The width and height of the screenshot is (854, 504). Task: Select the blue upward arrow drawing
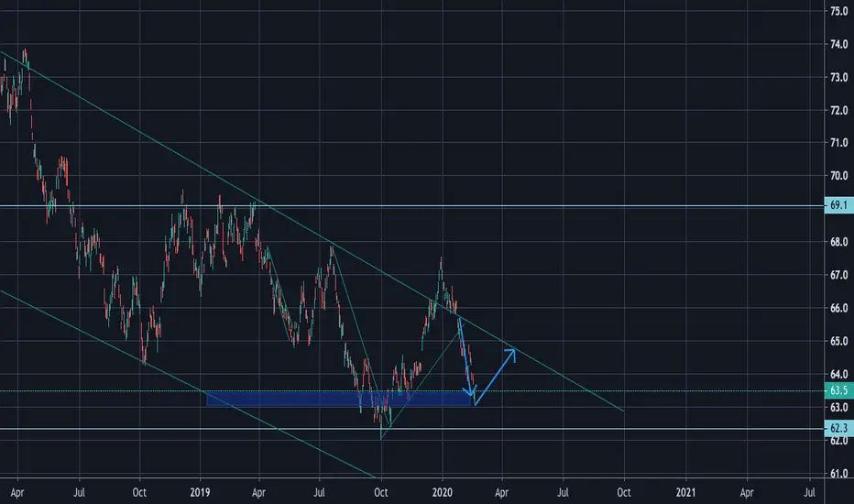pyautogui.click(x=495, y=377)
